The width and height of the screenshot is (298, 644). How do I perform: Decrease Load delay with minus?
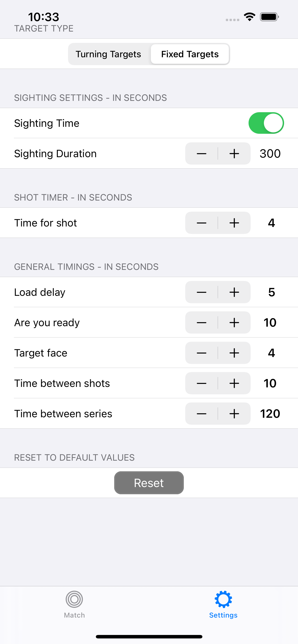(x=201, y=292)
